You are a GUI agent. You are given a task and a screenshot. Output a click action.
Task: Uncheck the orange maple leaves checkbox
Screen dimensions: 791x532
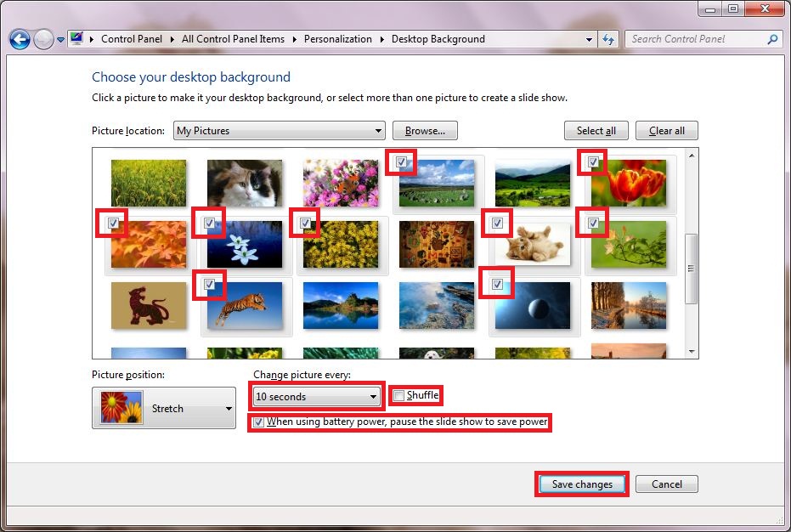point(113,223)
